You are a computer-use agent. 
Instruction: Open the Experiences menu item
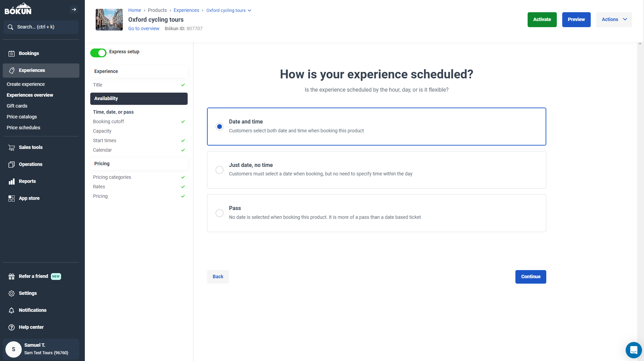tap(41, 71)
